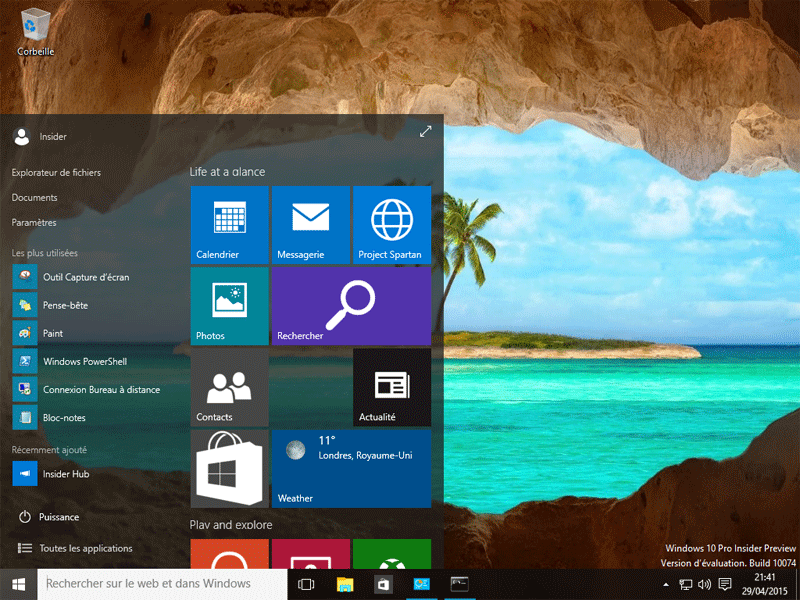Click the Les plus utilisées label
Screen dimensions: 800x600
point(44,253)
